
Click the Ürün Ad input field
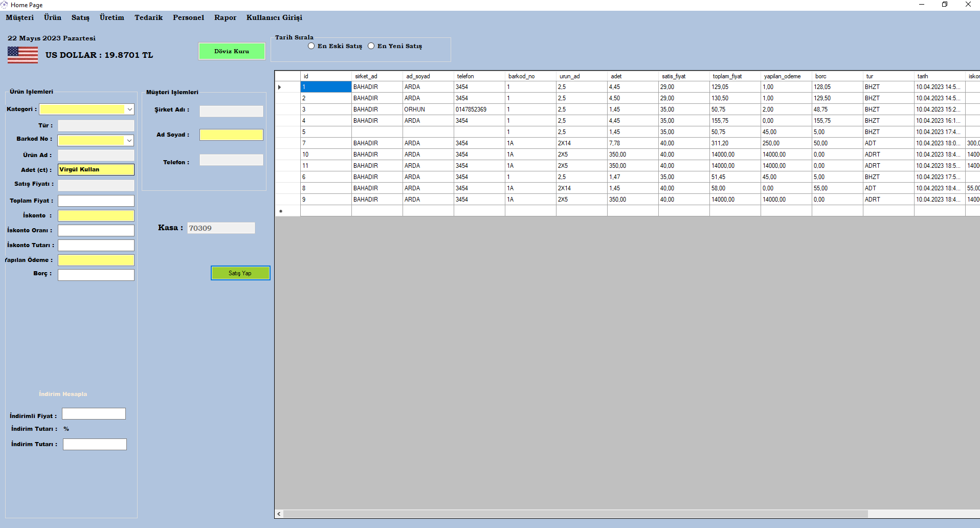(96, 155)
